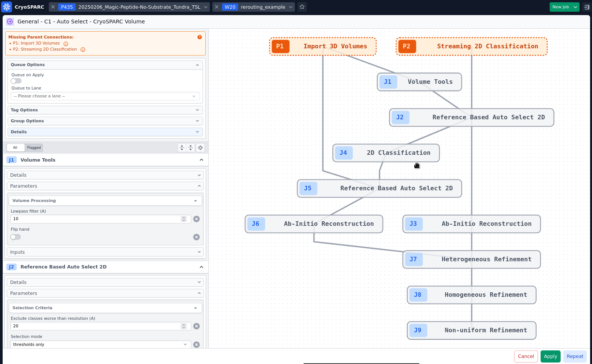
Task: Select the P1 Import 3D Volumes node
Action: [323, 46]
